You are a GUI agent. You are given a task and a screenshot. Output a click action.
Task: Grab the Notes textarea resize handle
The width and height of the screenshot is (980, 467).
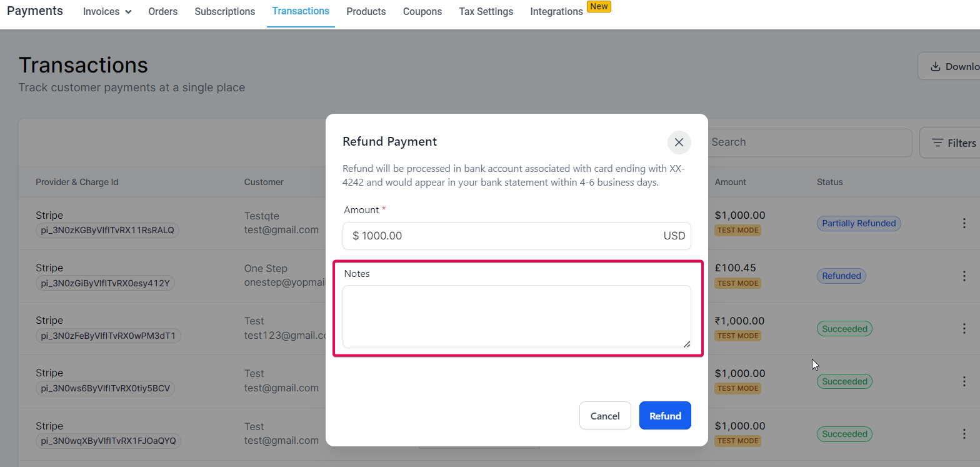[686, 343]
